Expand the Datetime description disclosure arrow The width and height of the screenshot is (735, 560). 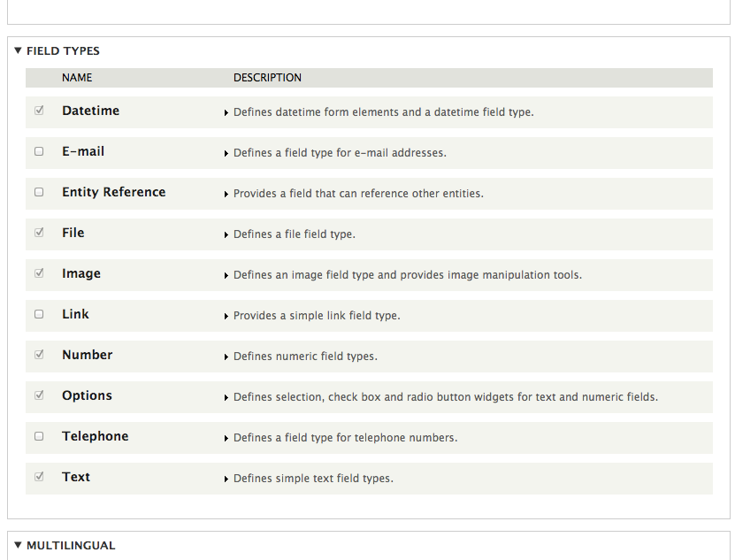pyautogui.click(x=227, y=111)
